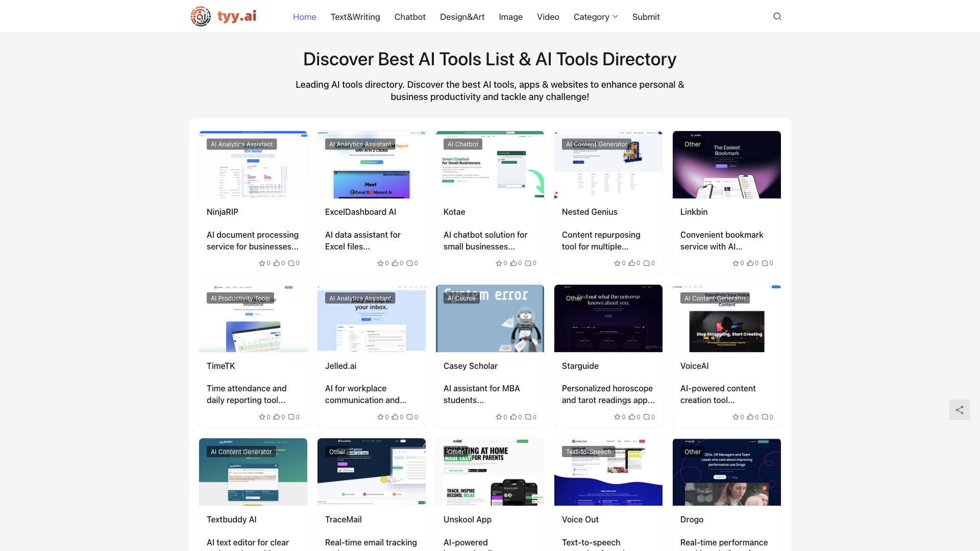The width and height of the screenshot is (980, 551).
Task: Click the star rating icon on NinjaRIP
Action: (262, 263)
